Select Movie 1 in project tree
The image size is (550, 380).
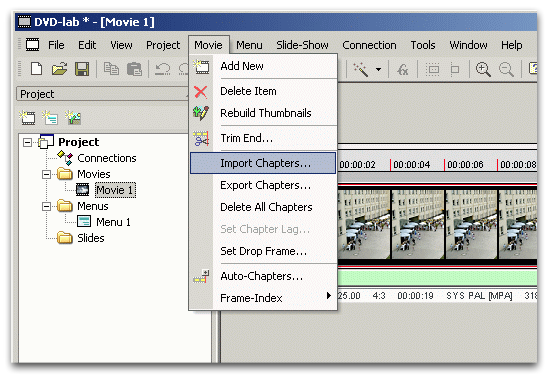pos(115,190)
